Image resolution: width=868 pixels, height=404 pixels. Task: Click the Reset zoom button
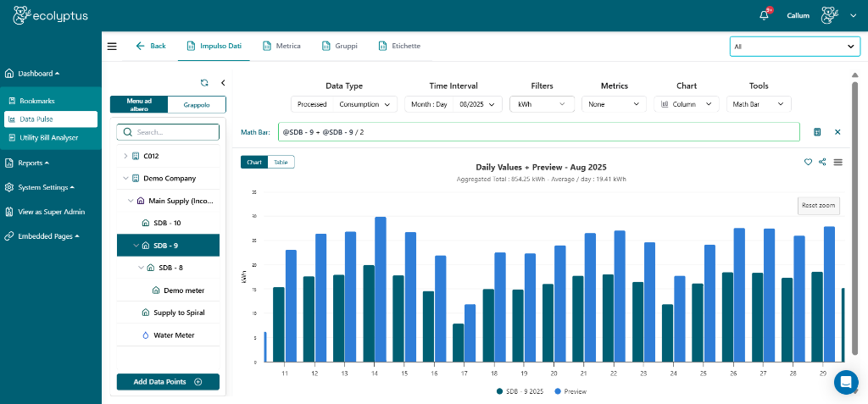(x=818, y=206)
